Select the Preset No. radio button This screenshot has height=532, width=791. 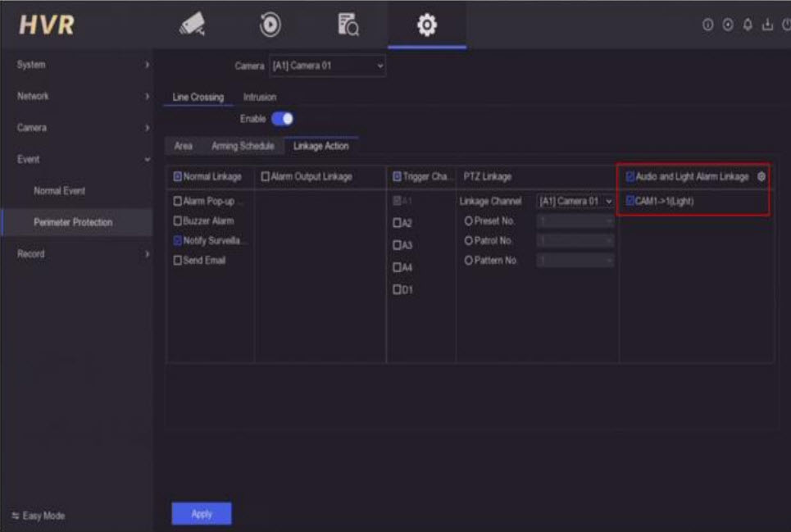tap(468, 221)
